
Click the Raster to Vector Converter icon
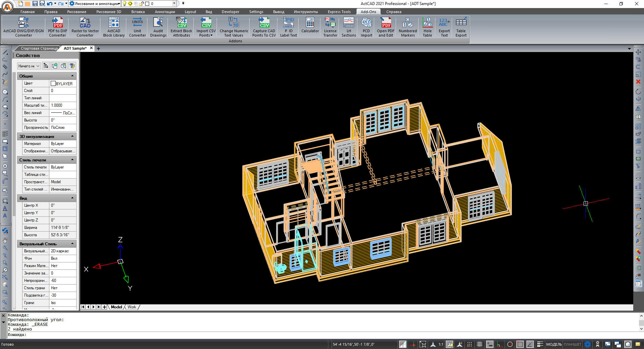[x=85, y=27]
